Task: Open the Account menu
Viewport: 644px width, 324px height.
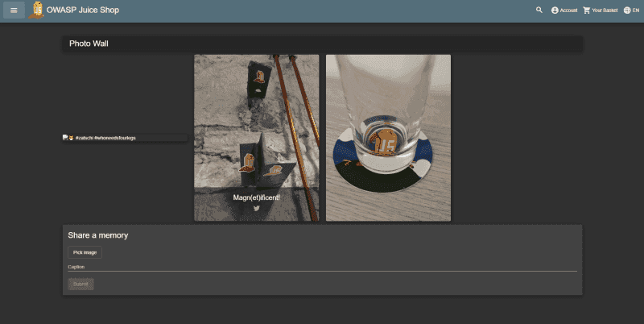Action: point(564,10)
